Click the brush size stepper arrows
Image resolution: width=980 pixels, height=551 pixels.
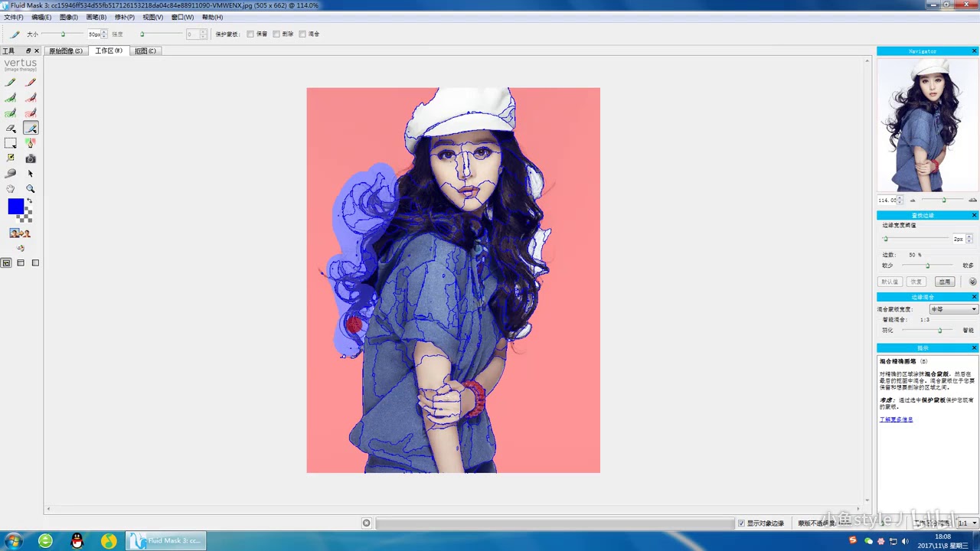(104, 34)
